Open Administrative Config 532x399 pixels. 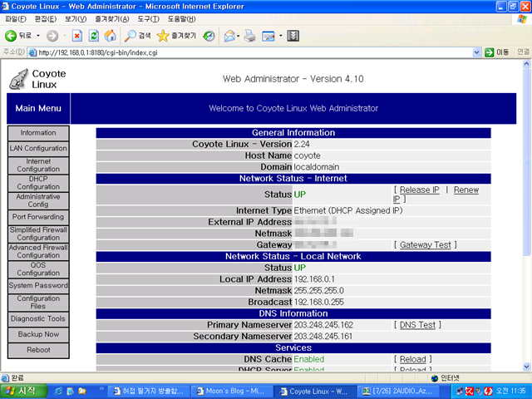pos(38,200)
